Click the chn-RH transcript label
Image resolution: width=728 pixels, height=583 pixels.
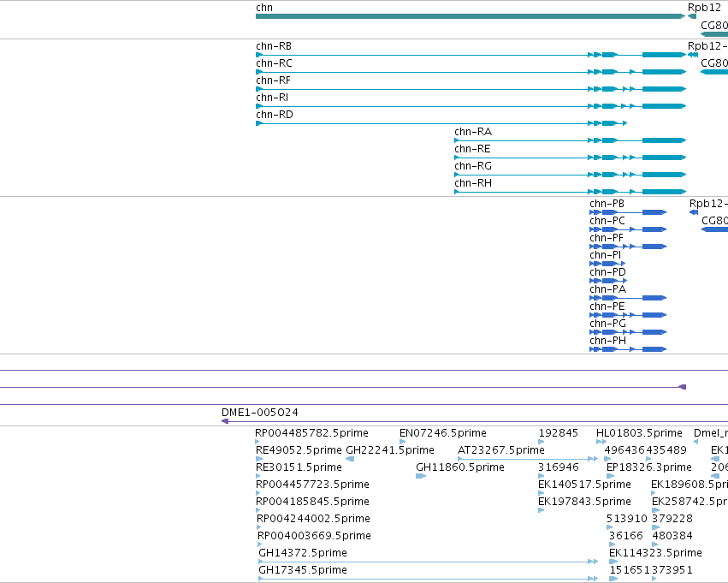[x=473, y=183]
